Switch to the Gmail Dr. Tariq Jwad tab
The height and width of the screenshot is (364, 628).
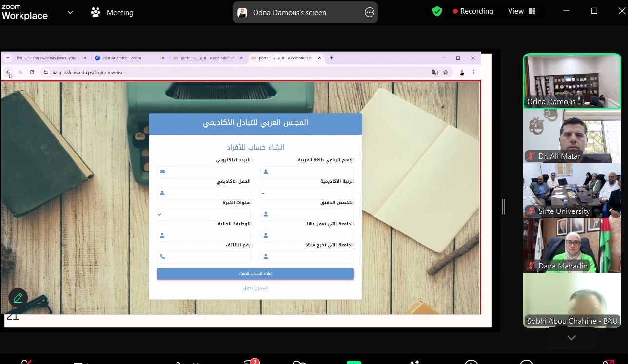click(x=49, y=58)
